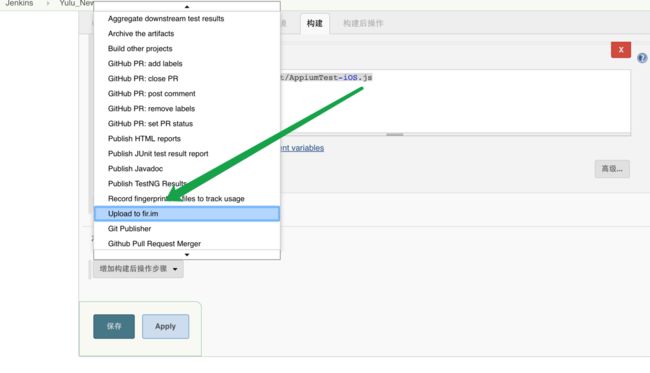Choose Publish JUnit test result report
650x373 pixels.
tap(187, 153)
